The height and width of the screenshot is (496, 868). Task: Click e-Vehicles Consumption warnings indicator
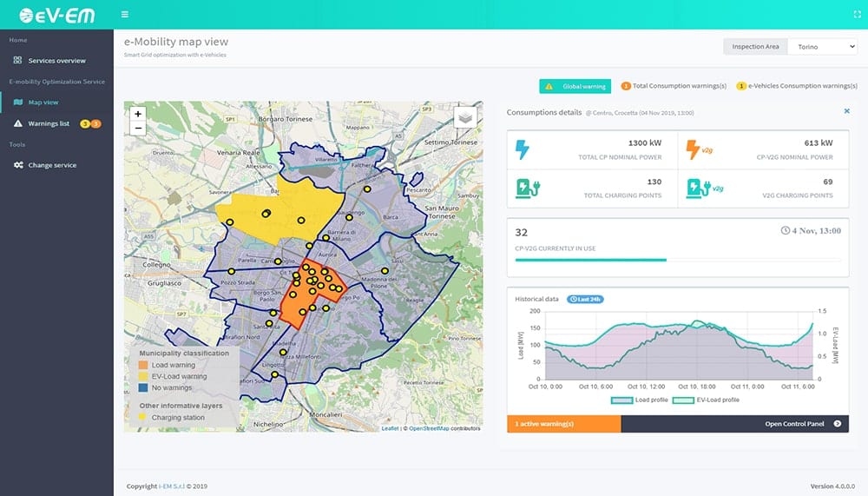[x=797, y=86]
